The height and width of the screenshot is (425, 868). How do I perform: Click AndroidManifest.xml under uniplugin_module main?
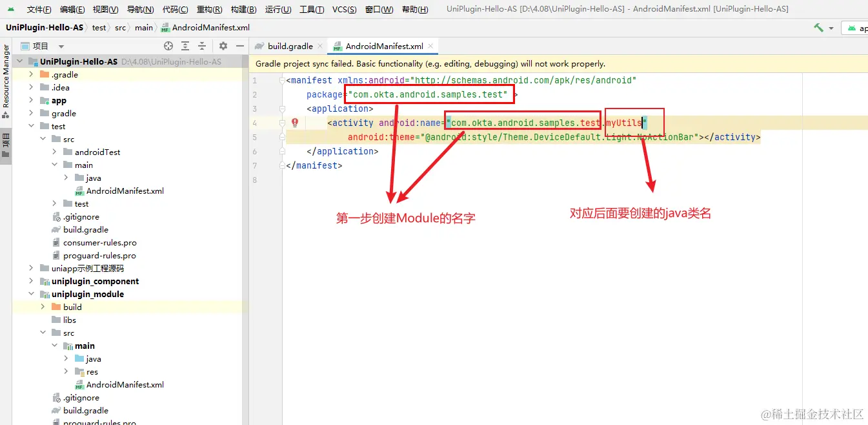(125, 384)
